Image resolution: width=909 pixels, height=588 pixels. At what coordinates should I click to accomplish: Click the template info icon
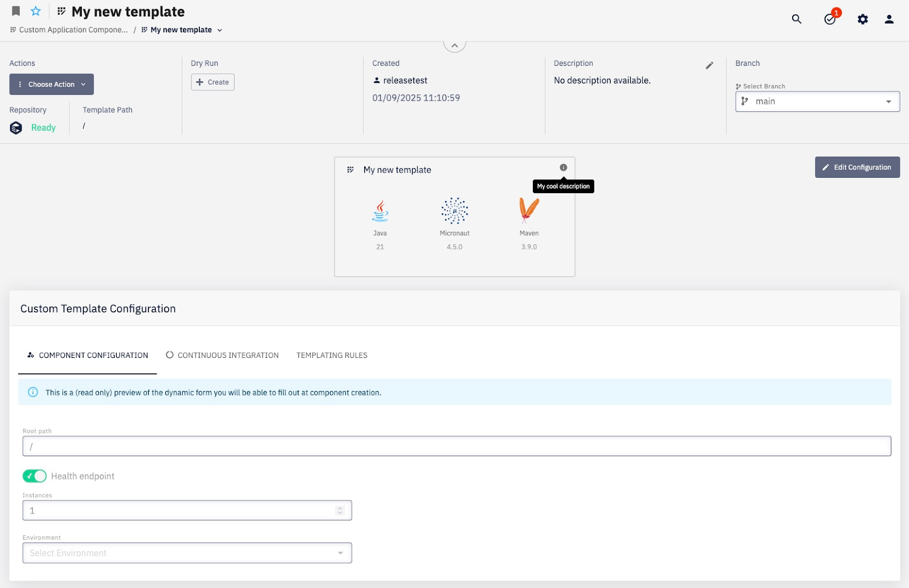(563, 168)
